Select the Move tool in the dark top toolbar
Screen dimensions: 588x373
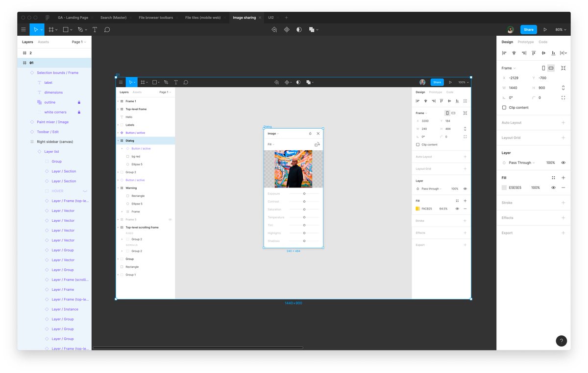tap(35, 29)
